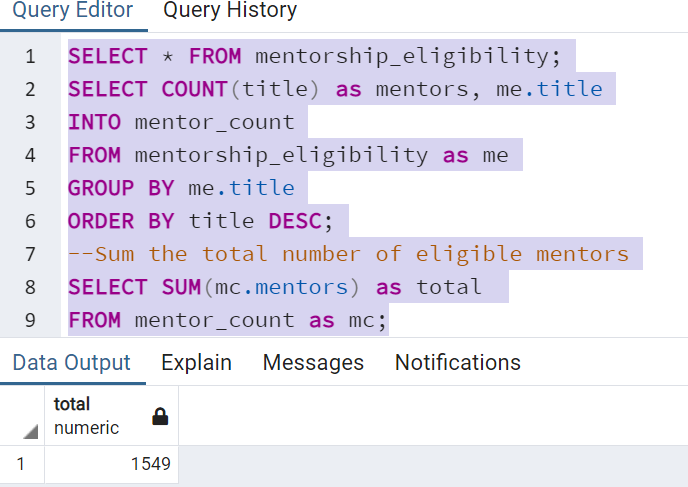
Task: Click line number 1 in the gutter
Action: tap(30, 57)
